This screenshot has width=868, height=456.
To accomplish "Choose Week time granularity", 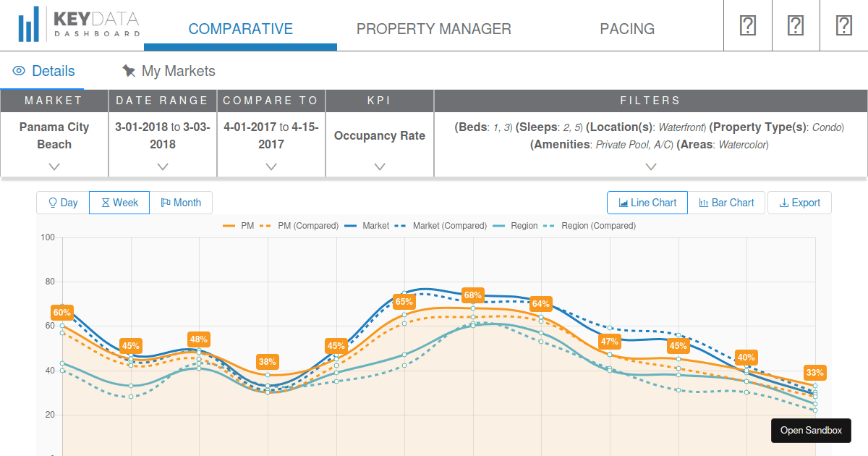I will click(119, 203).
